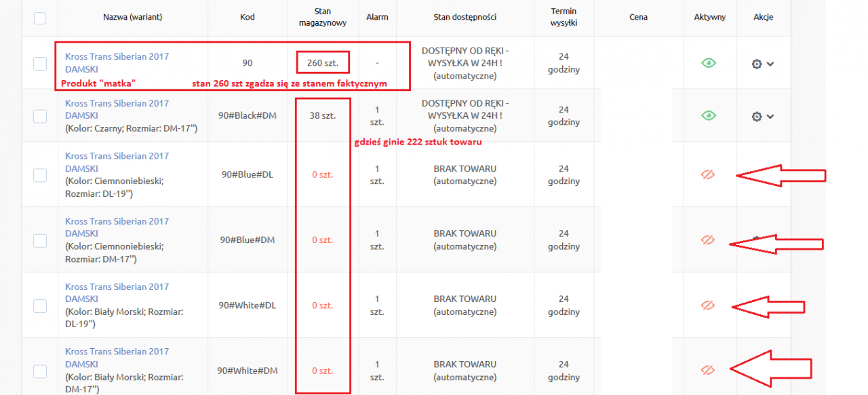Click alarm value 1 szt. in 90#Black#DM row
The width and height of the screenshot is (868, 395).
coord(377,116)
